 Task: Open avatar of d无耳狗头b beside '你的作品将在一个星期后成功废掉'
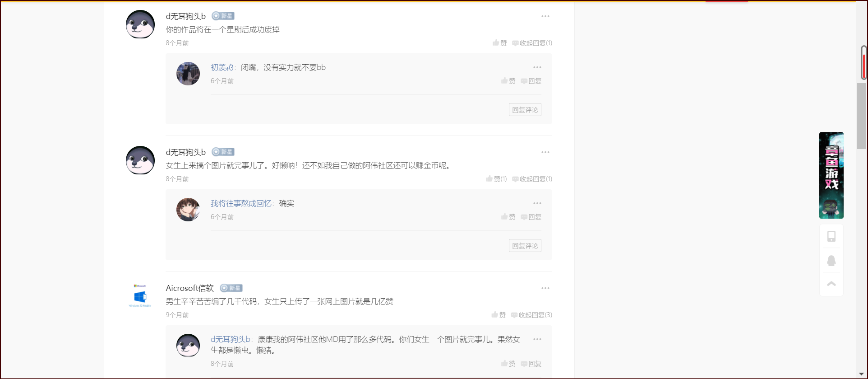pyautogui.click(x=140, y=24)
